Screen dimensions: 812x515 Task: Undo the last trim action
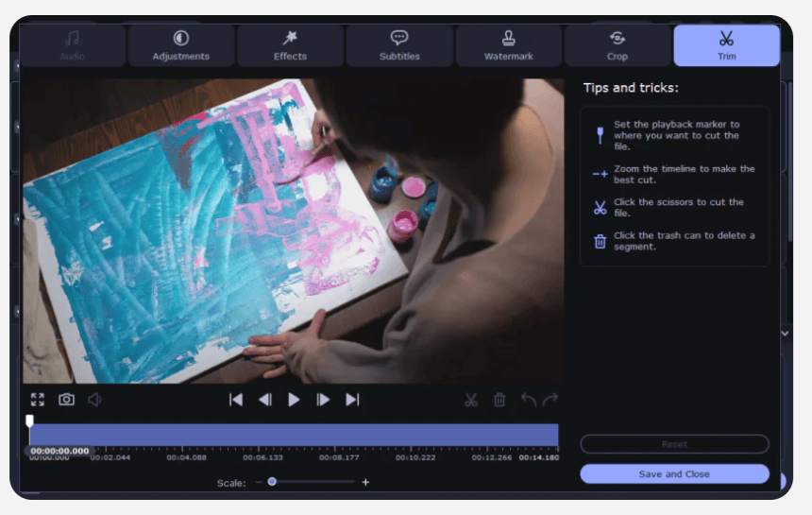click(x=529, y=400)
